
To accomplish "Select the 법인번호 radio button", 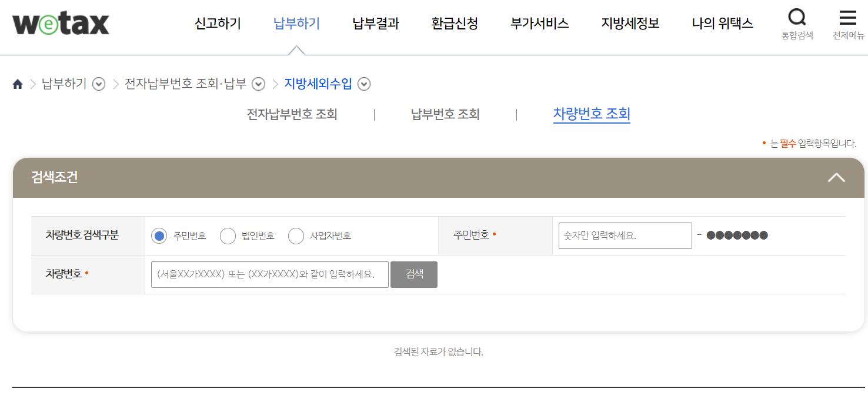I will (228, 235).
